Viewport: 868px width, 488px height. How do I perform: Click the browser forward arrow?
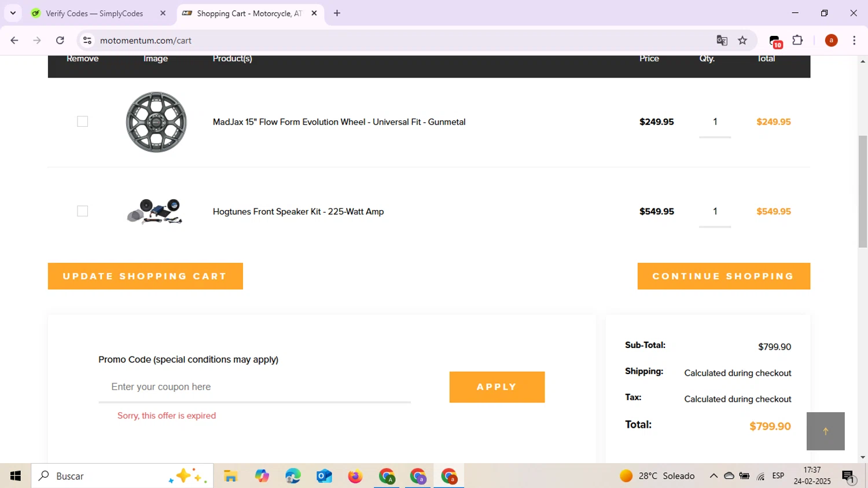(x=37, y=41)
